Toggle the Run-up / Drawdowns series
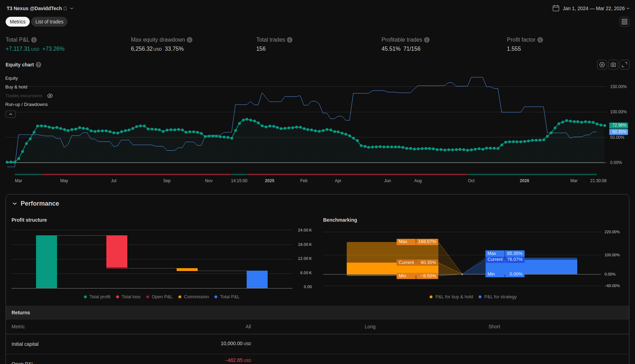Screen dimensions: 635x364 (26, 105)
